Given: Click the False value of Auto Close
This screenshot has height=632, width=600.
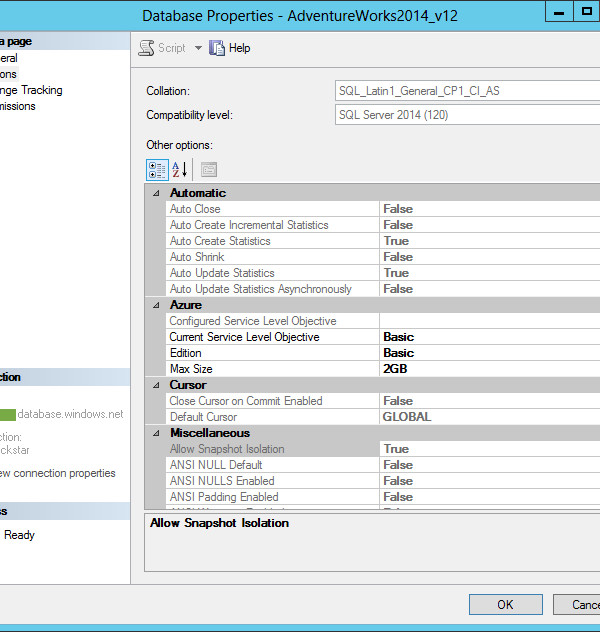Looking at the screenshot, I should pos(398,209).
